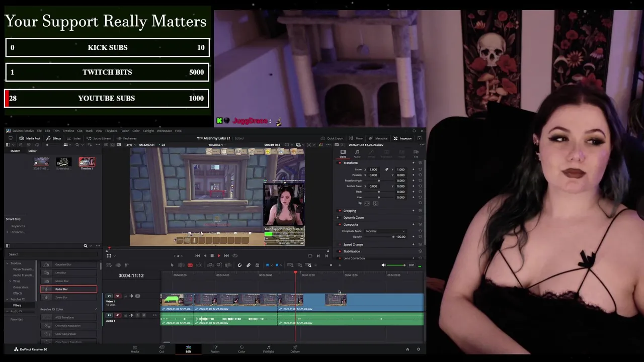Select the Timeline 1 thumbnail in media pool
Screen dimensions: 644x362
87,162
